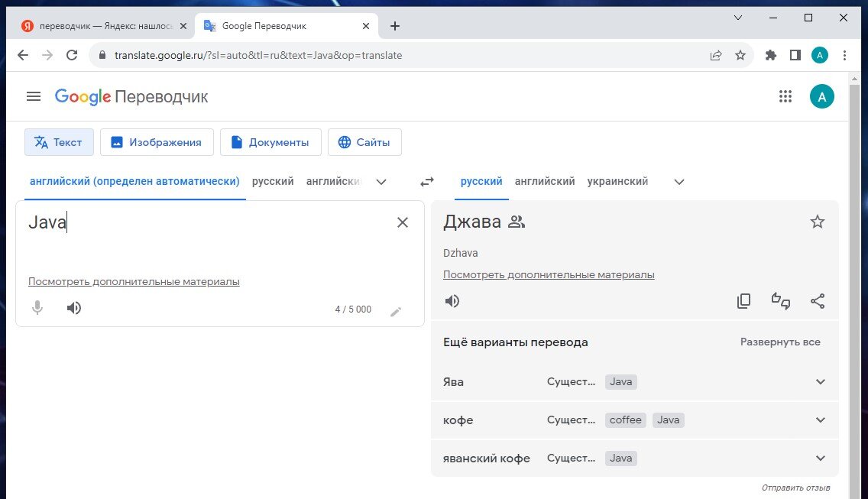Select the Документы mode
868x499 pixels.
tap(270, 142)
